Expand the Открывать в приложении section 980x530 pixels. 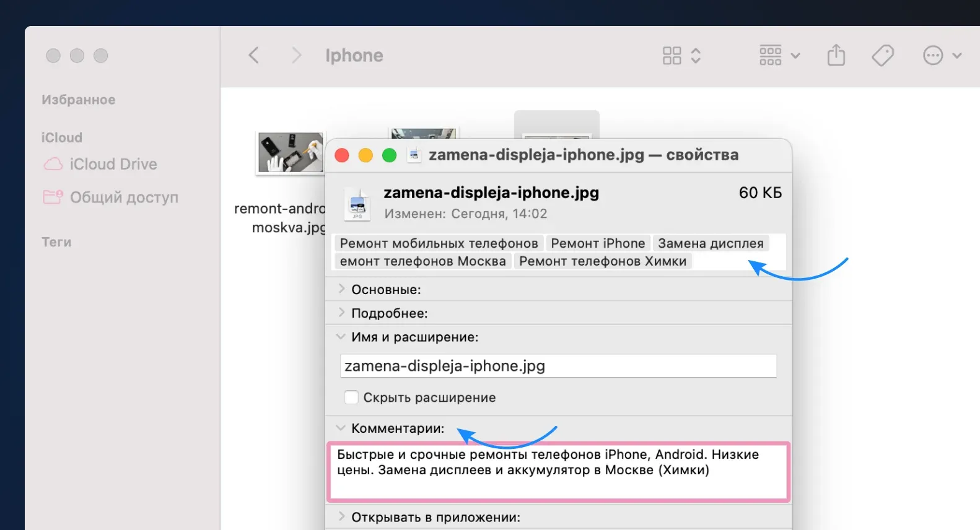[x=341, y=516]
